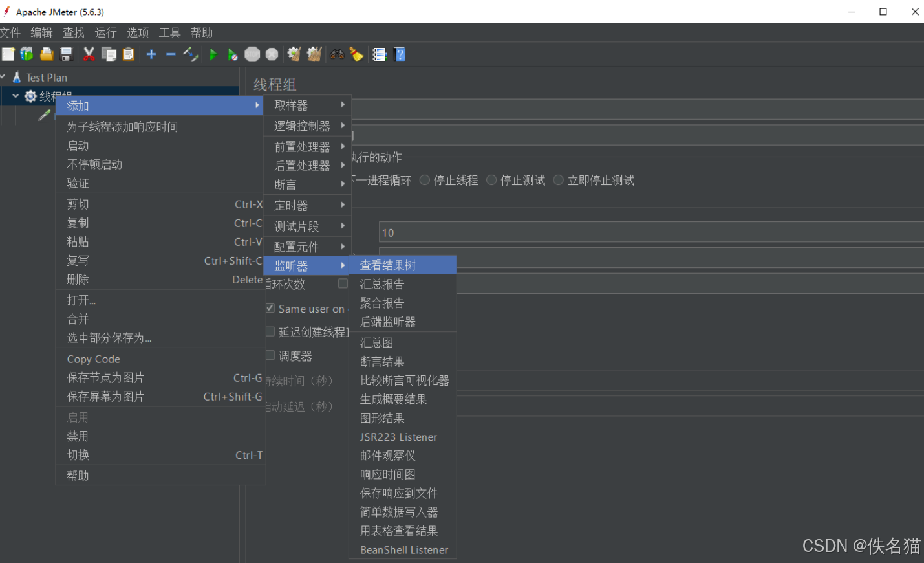Expand the 取样器 submenu

[x=306, y=105]
